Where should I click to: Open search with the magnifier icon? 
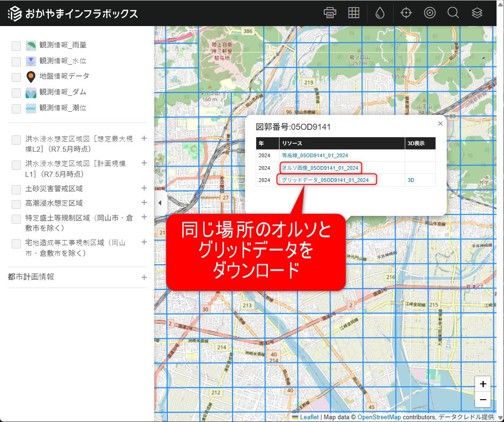(x=453, y=13)
